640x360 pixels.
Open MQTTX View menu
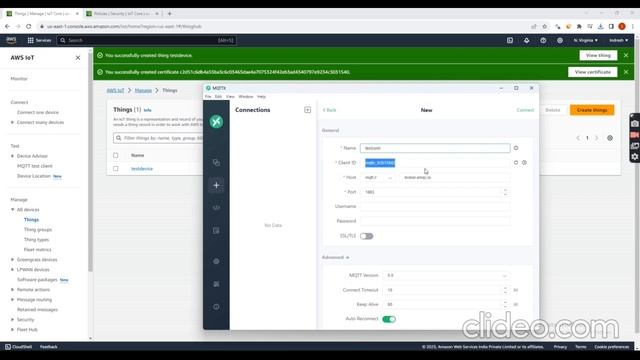[x=230, y=97]
